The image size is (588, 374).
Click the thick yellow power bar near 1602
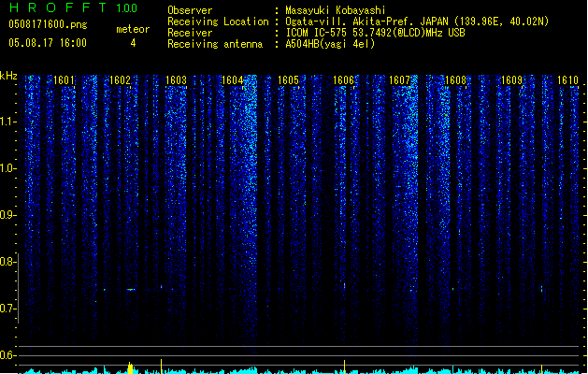[130, 368]
